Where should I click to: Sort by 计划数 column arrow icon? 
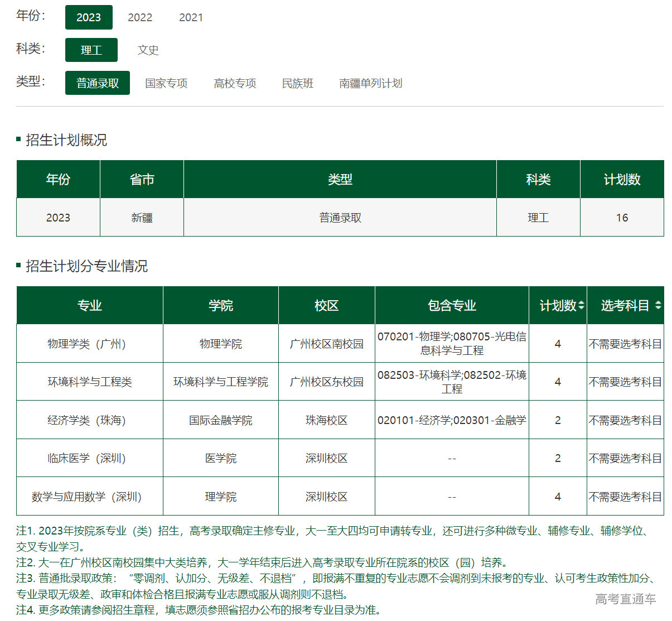tap(581, 305)
